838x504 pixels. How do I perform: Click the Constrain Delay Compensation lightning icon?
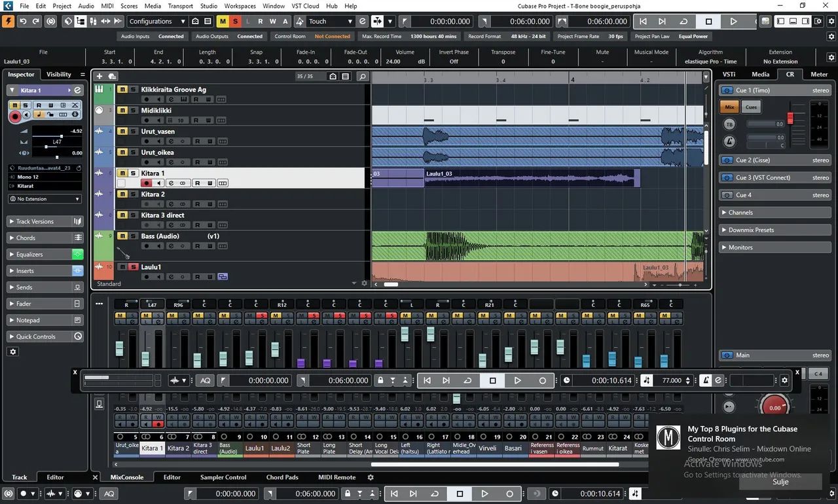point(8,21)
